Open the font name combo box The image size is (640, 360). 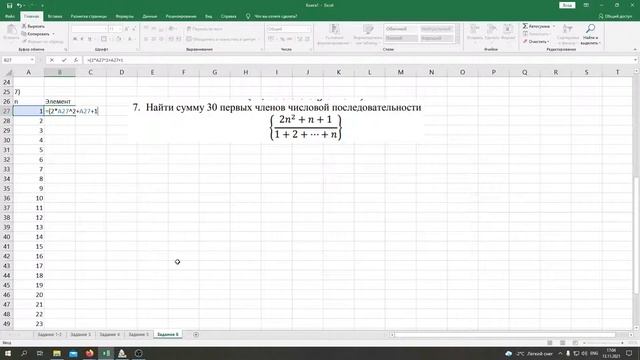tap(89, 29)
